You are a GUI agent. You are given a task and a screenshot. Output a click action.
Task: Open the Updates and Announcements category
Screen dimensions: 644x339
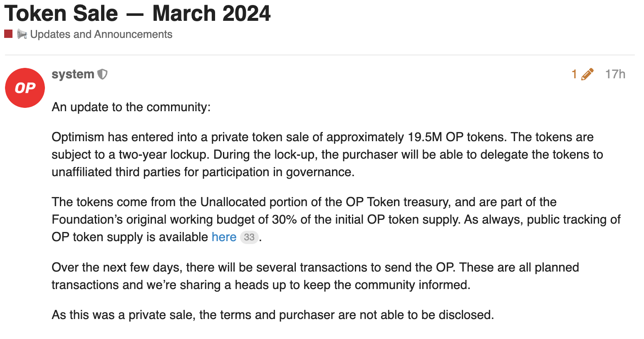point(101,34)
